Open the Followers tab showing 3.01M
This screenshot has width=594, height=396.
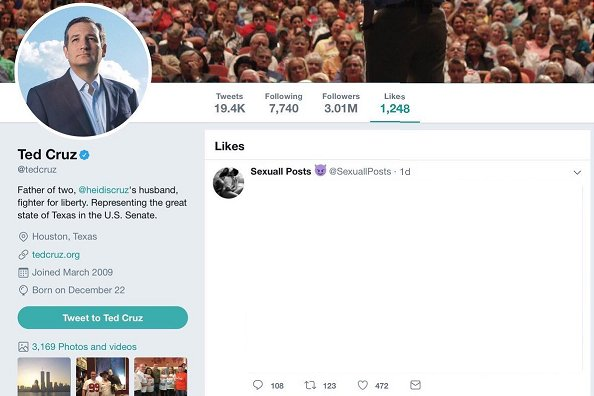tap(341, 103)
